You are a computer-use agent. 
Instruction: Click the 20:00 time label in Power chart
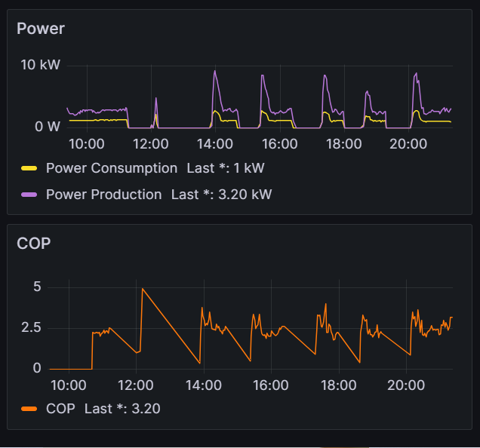coord(408,144)
